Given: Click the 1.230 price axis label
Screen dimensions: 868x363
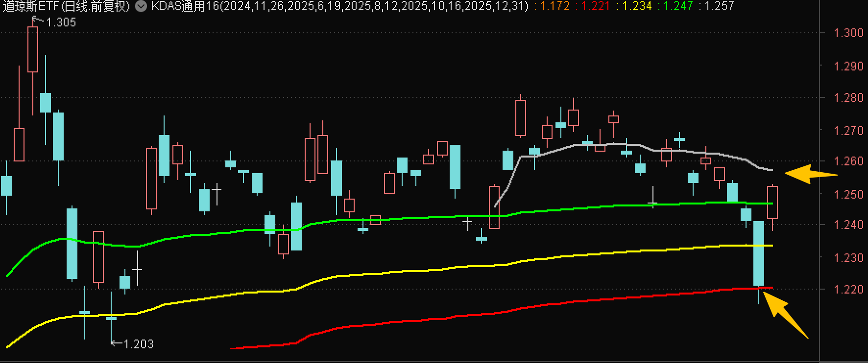Looking at the screenshot, I should (x=848, y=258).
